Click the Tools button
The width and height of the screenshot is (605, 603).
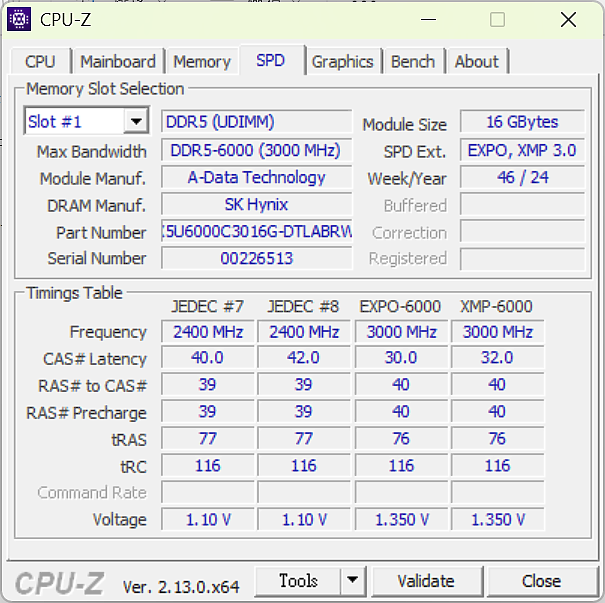(298, 581)
